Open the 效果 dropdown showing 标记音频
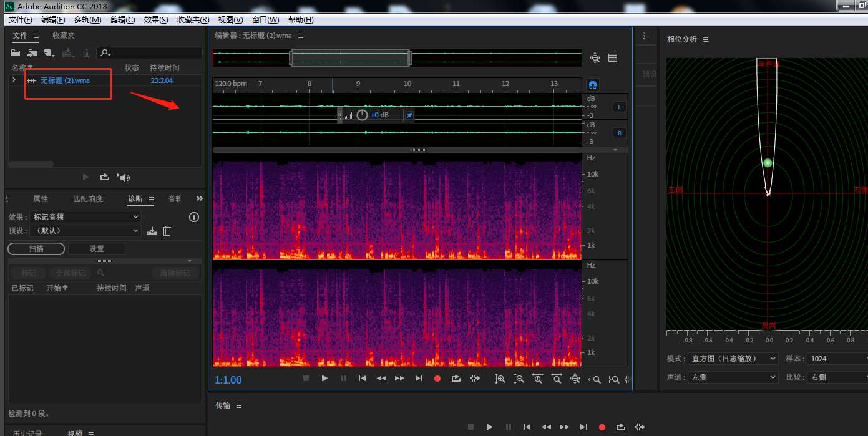Viewport: 868px width, 436px height. coord(85,217)
